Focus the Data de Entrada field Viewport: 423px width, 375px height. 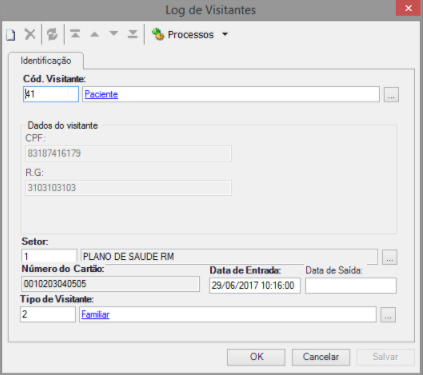click(255, 286)
